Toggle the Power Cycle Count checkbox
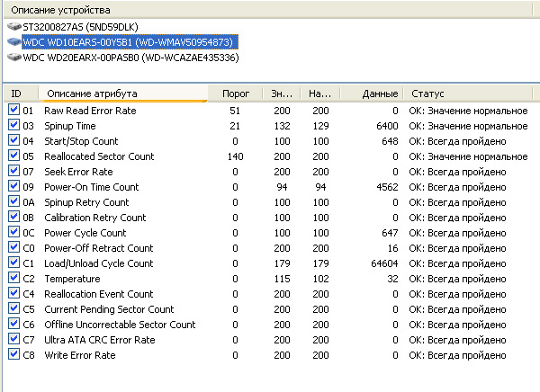Viewport: 540px width, 392px height. (x=13, y=232)
